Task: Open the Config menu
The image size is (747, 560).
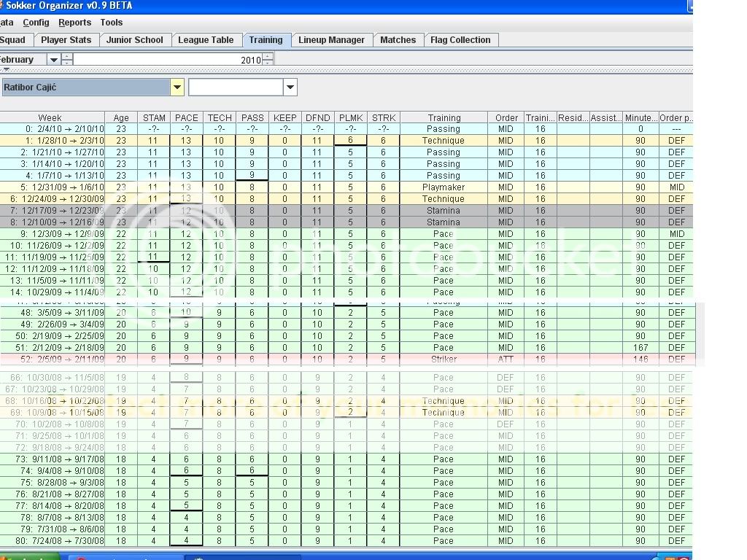Action: tap(36, 23)
